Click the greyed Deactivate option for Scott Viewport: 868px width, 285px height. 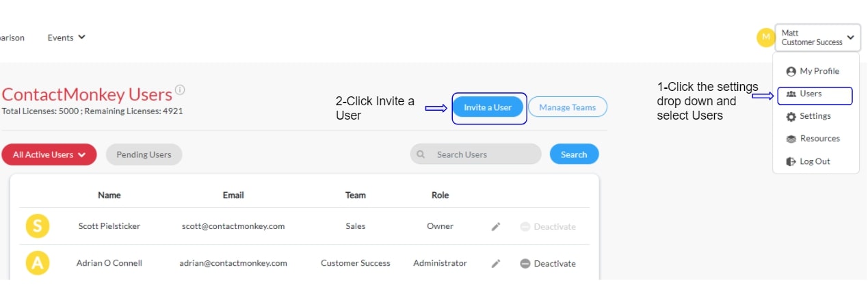(x=548, y=226)
